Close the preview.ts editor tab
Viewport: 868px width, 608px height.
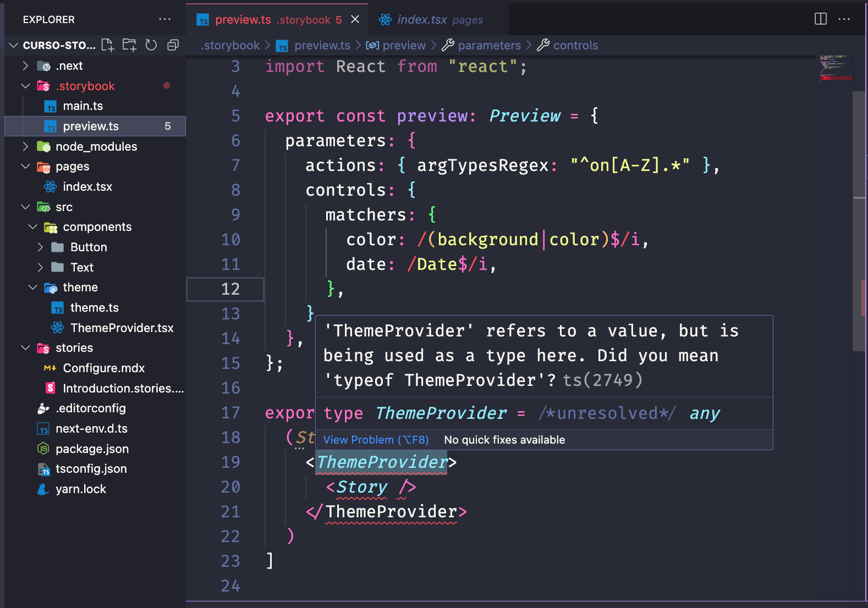pos(355,19)
